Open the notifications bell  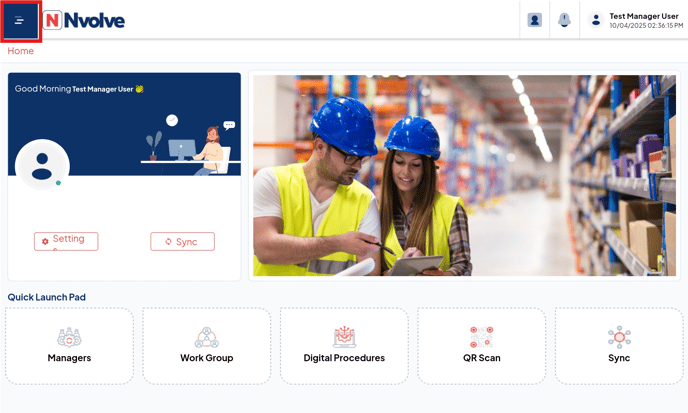[x=564, y=20]
